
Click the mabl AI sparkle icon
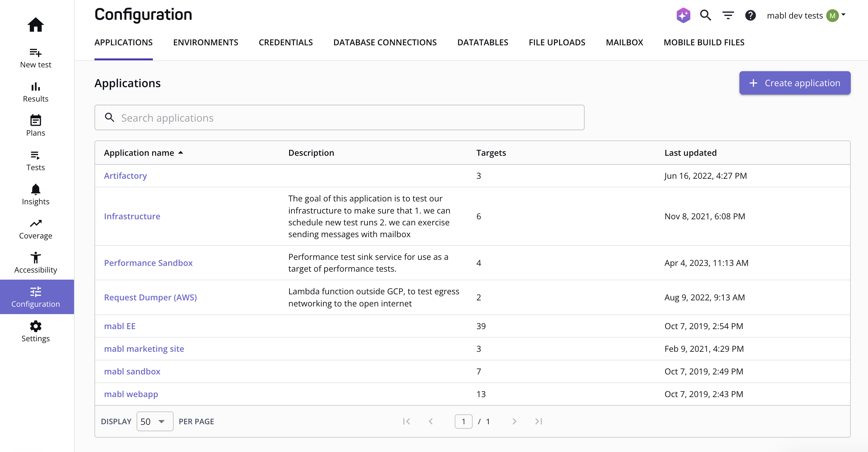[683, 15]
